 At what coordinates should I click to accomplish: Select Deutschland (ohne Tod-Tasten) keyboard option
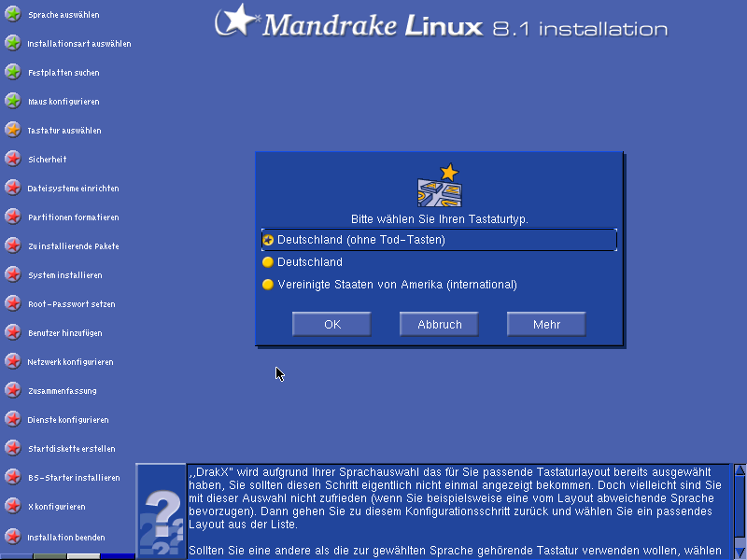(x=439, y=240)
